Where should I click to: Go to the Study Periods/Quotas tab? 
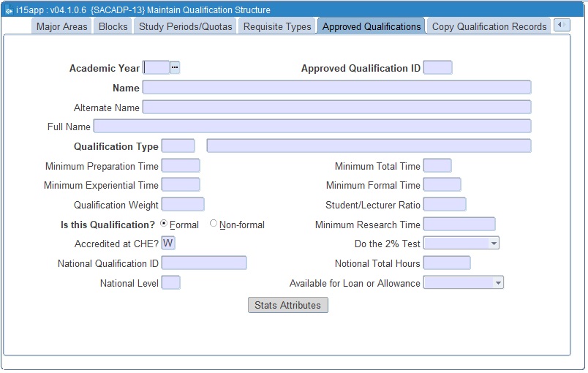coord(186,26)
